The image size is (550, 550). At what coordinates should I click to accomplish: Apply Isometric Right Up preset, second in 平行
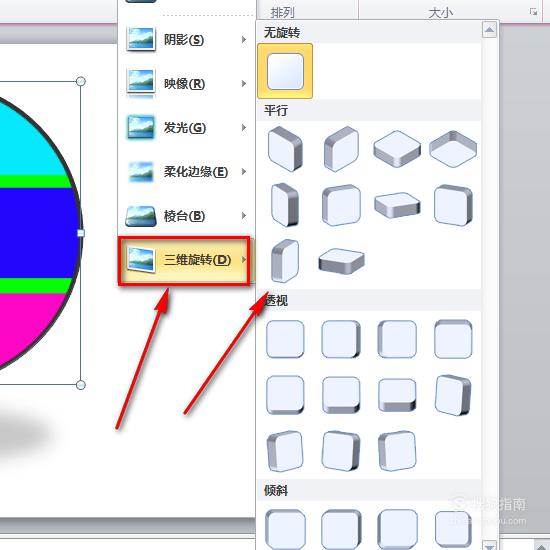click(341, 149)
